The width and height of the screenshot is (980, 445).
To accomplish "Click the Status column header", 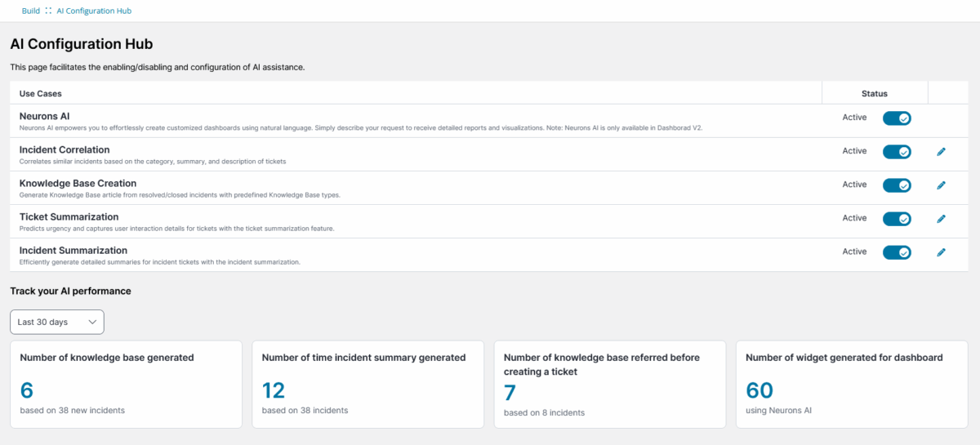I will [874, 94].
